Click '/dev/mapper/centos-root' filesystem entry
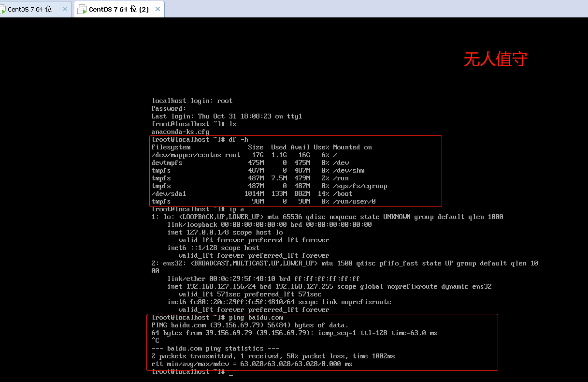Image resolution: width=588 pixels, height=382 pixels. point(196,155)
